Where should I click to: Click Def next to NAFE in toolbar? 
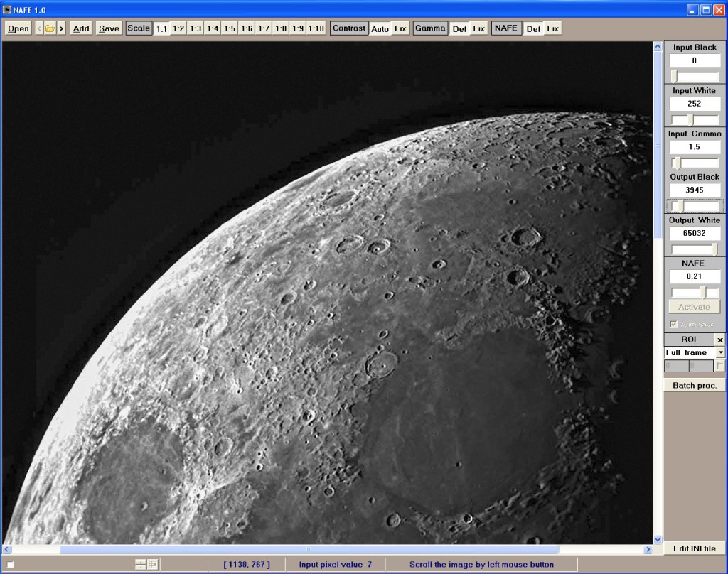tap(533, 28)
